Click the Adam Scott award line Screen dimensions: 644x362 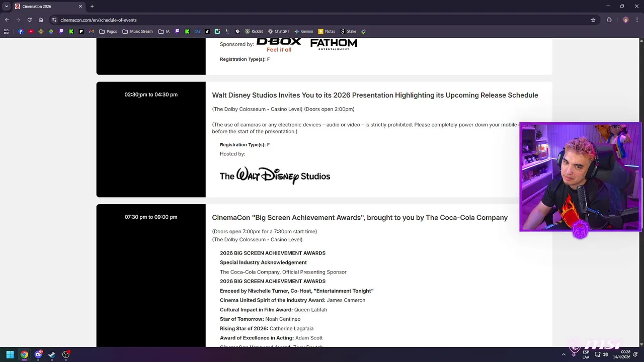pyautogui.click(x=271, y=338)
